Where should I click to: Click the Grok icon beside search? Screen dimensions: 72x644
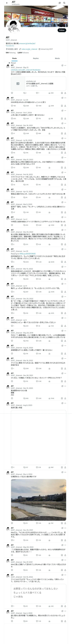(x=60, y=3)
